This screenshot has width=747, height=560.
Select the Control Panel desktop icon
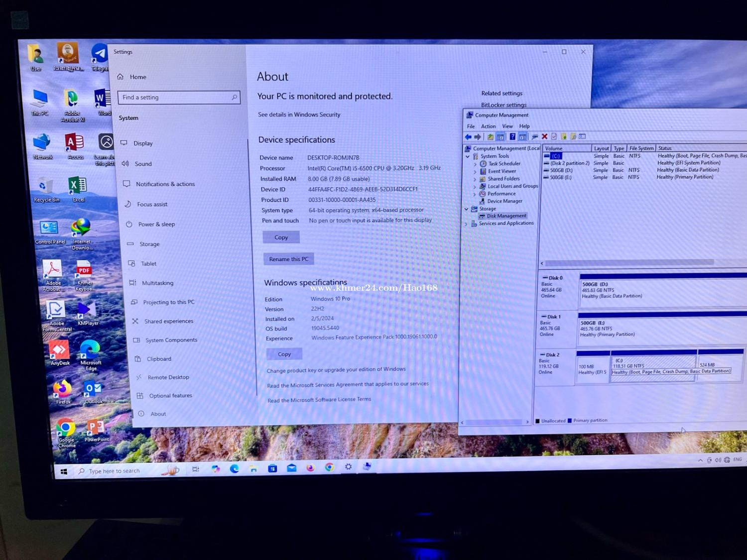coord(49,232)
